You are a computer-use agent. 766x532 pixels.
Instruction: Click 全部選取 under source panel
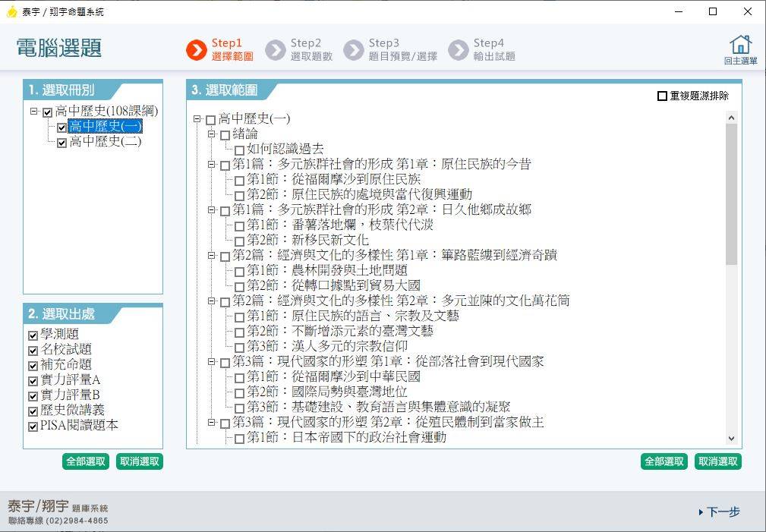point(86,461)
